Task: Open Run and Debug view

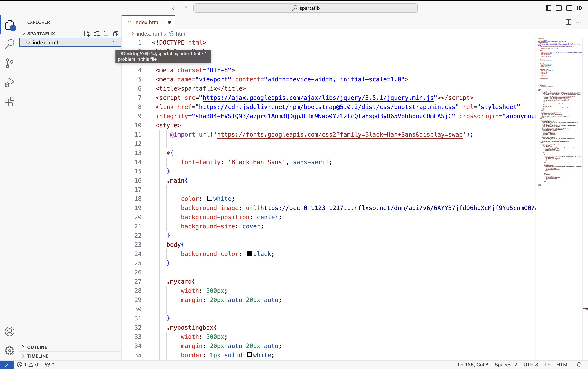Action: click(10, 83)
